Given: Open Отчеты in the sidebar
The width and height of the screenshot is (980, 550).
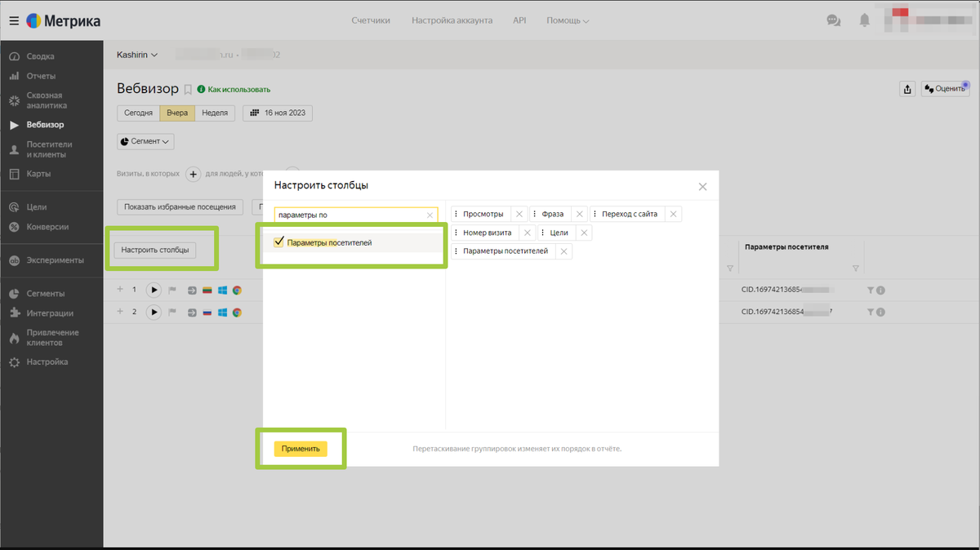Looking at the screenshot, I should (41, 76).
